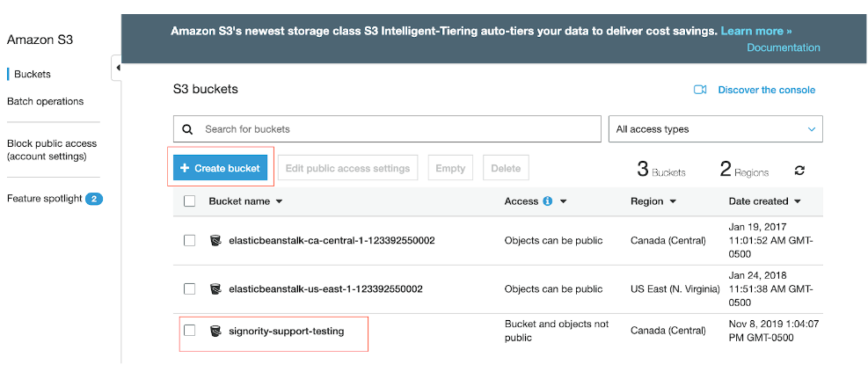Viewport: 868px width, 372px height.
Task: Focus the Search for buckets field
Action: [x=387, y=129]
